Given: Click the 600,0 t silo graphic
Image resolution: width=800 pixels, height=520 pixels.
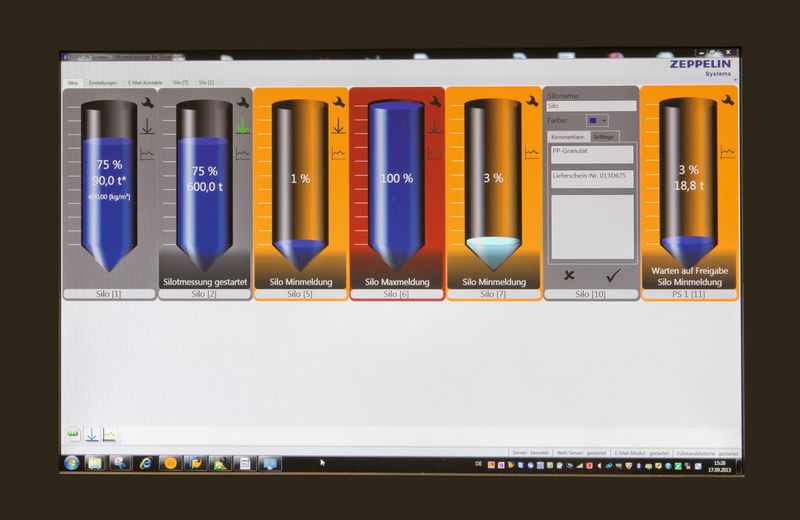Looking at the screenshot, I should (205, 185).
